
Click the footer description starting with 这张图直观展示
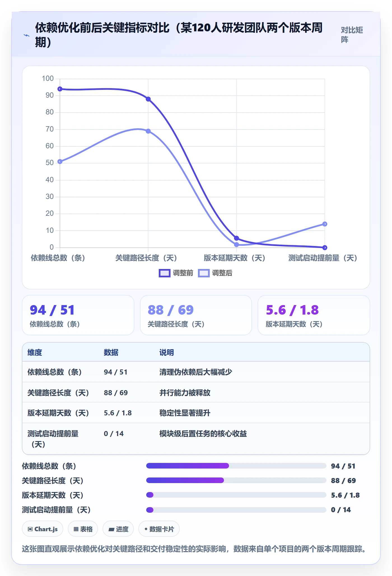point(194,549)
